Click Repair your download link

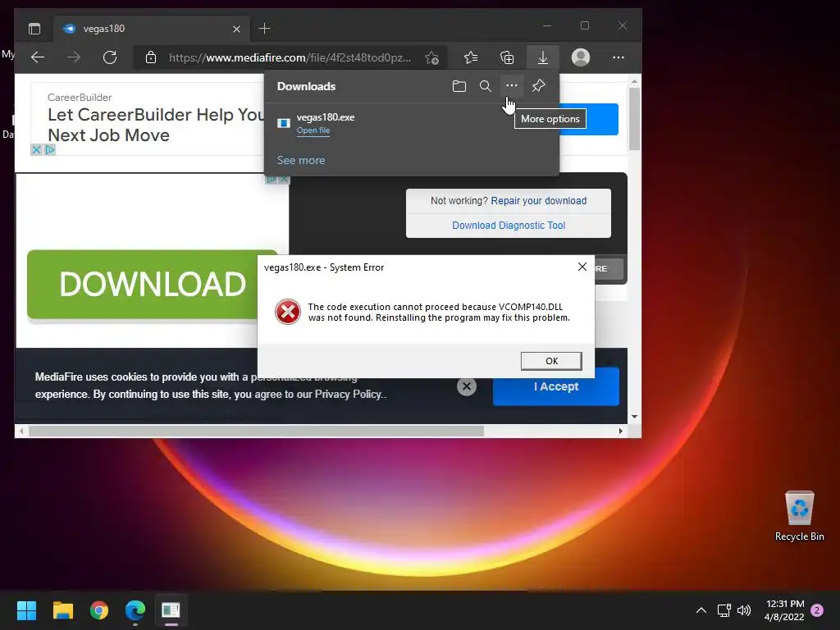(538, 201)
